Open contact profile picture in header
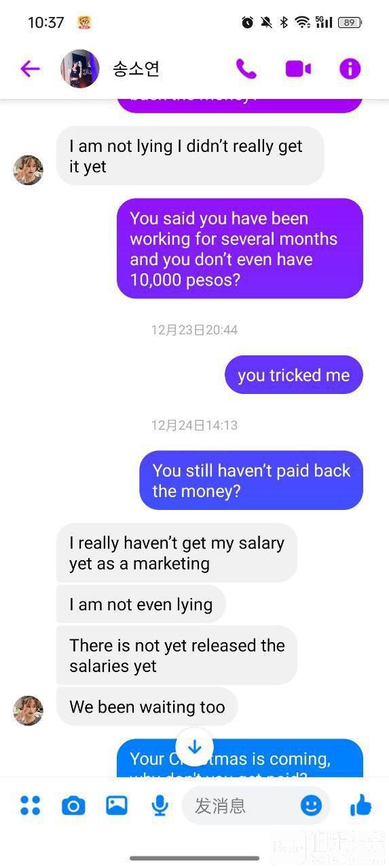Image resolution: width=389 pixels, height=868 pixels. [x=80, y=68]
